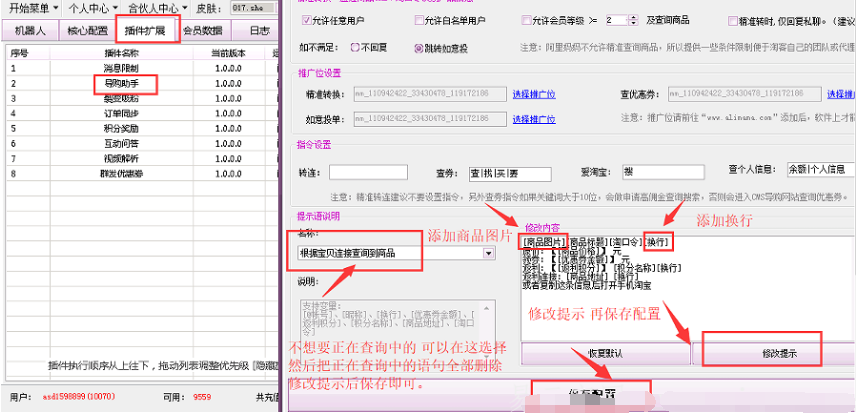Toggle the 允许会员等级 checkbox
This screenshot has height=413, width=858.
click(526, 20)
